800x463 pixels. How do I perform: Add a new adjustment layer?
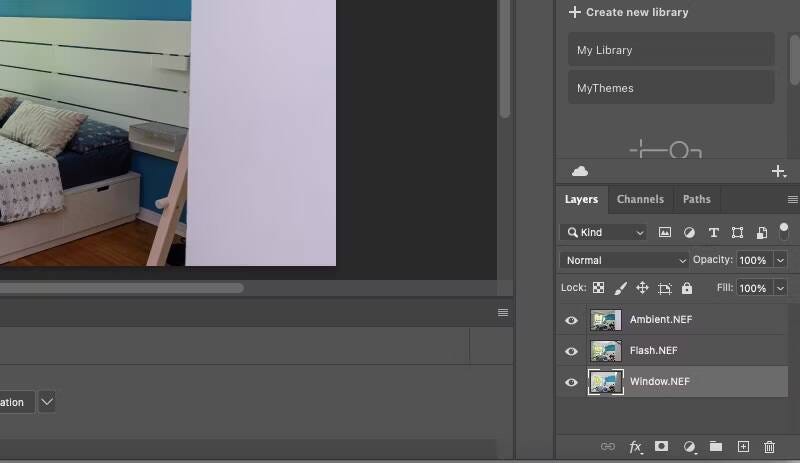689,447
